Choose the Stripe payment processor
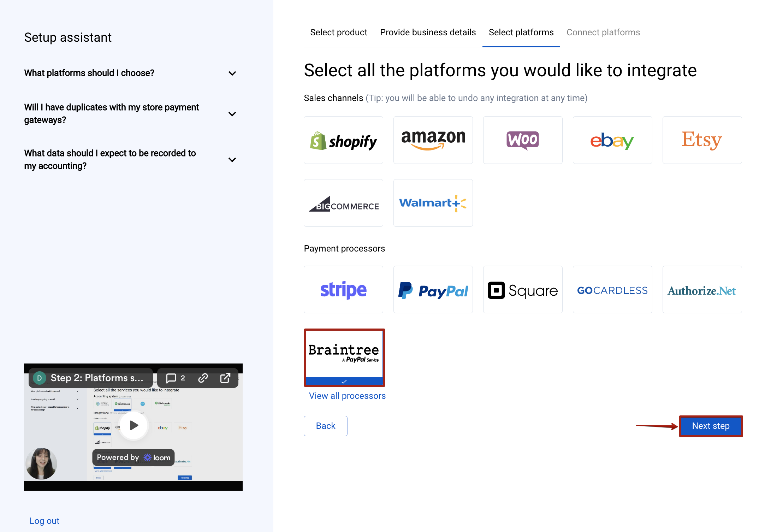 pos(343,289)
